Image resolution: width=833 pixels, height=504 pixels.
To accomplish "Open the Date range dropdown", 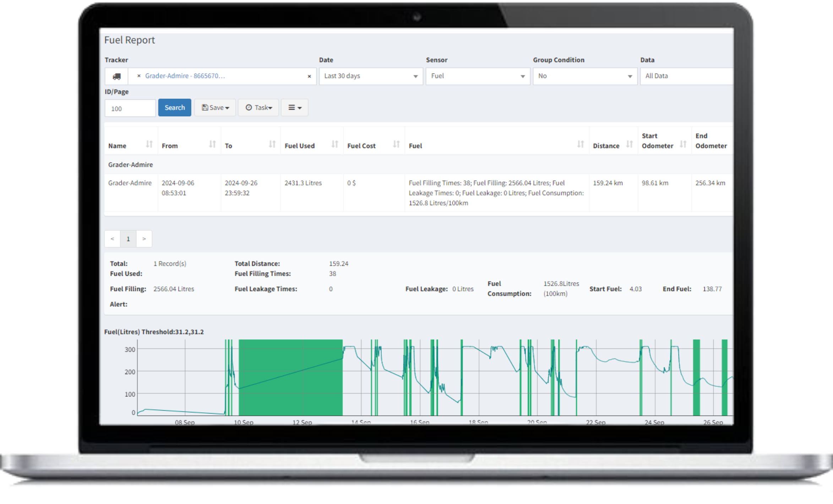I will [x=371, y=76].
